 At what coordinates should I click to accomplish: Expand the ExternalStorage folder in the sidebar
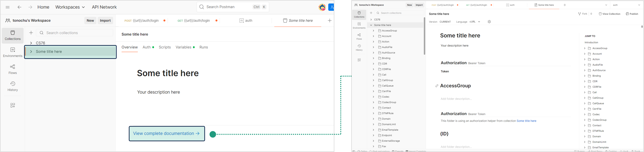tap(373, 141)
